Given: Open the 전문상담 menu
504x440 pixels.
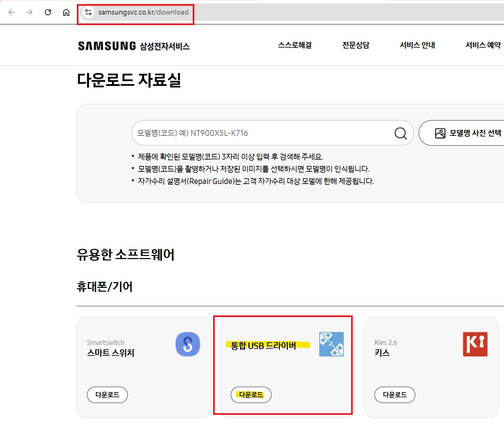Looking at the screenshot, I should click(x=356, y=45).
